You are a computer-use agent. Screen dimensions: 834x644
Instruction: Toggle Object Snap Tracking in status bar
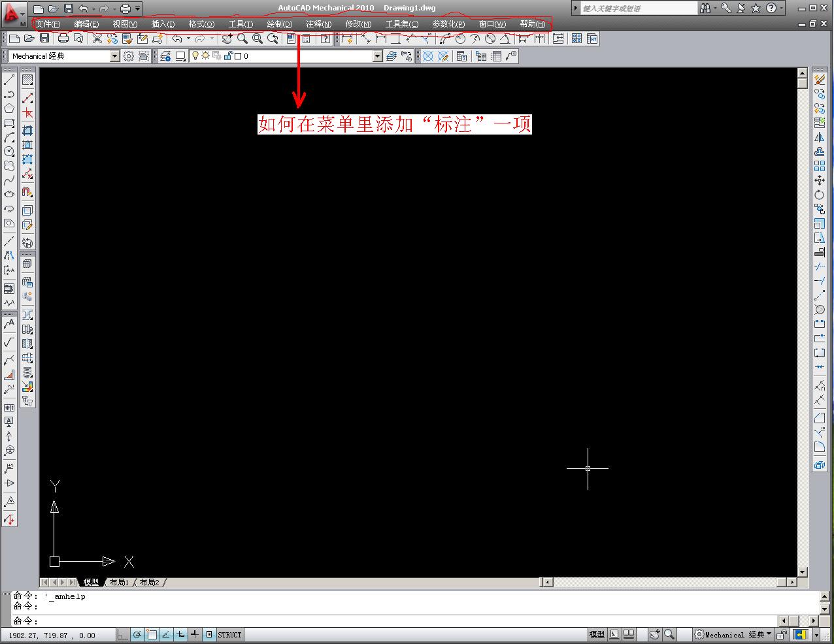pyautogui.click(x=166, y=634)
